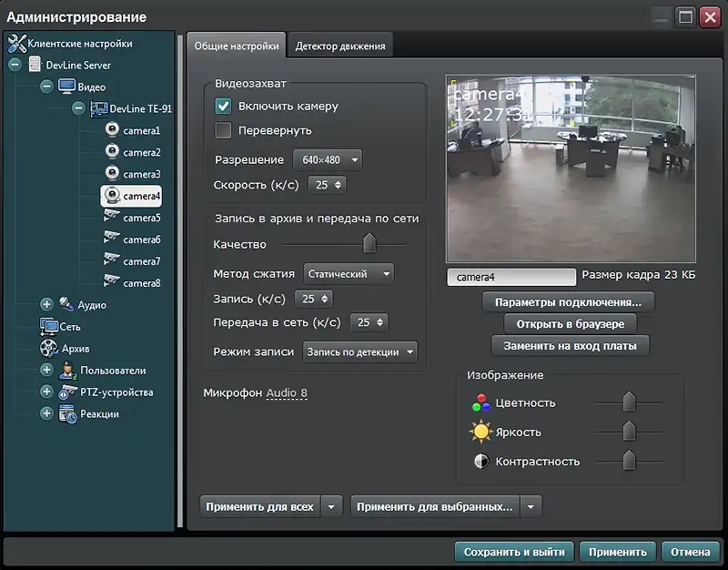This screenshot has height=570, width=728.
Task: Click the Отмена button
Action: 691,552
